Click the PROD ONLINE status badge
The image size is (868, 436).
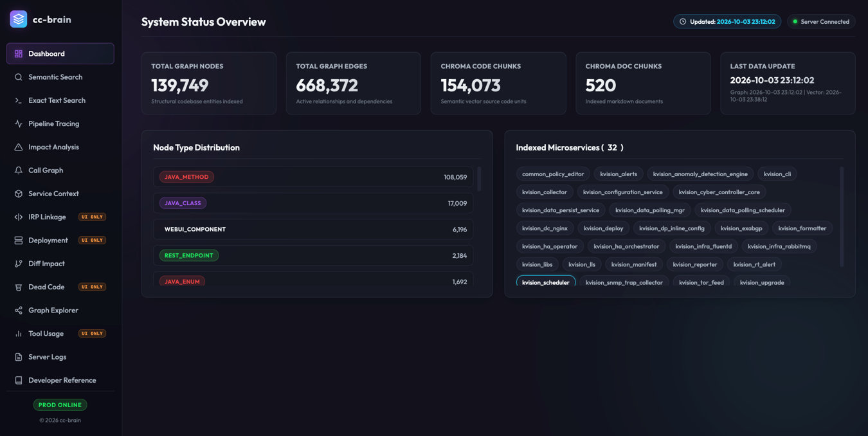pos(60,405)
